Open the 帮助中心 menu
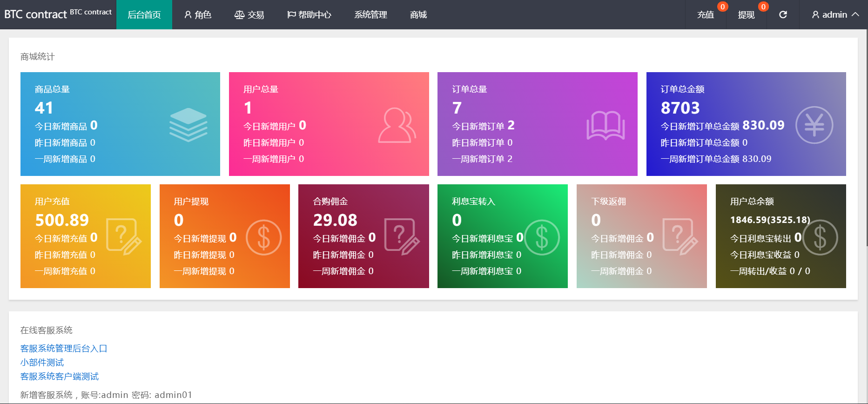This screenshot has width=868, height=404. coord(309,14)
